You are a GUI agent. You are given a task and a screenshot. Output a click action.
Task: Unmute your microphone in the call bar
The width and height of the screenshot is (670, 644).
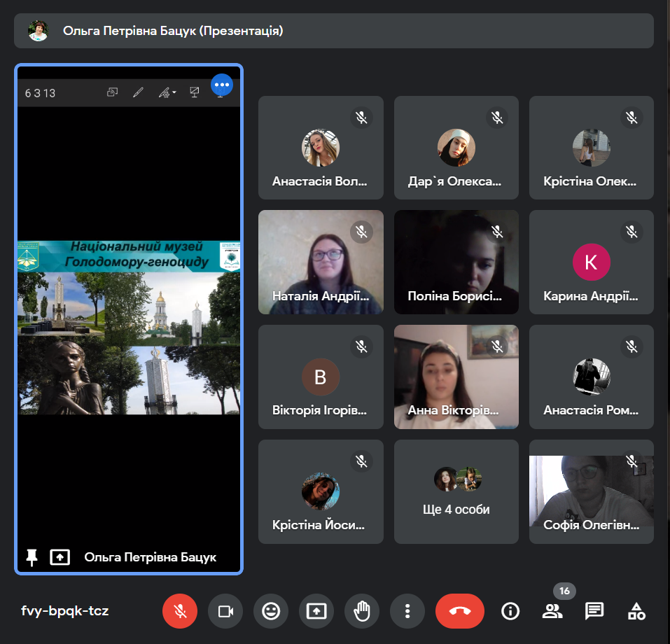point(180,611)
